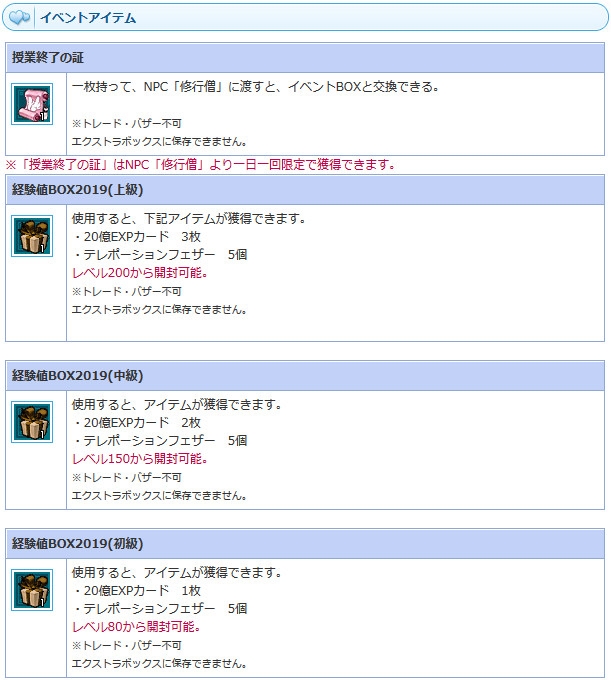Select the イベントアイテム section title
The width and height of the screenshot is (611, 680).
coord(88,18)
